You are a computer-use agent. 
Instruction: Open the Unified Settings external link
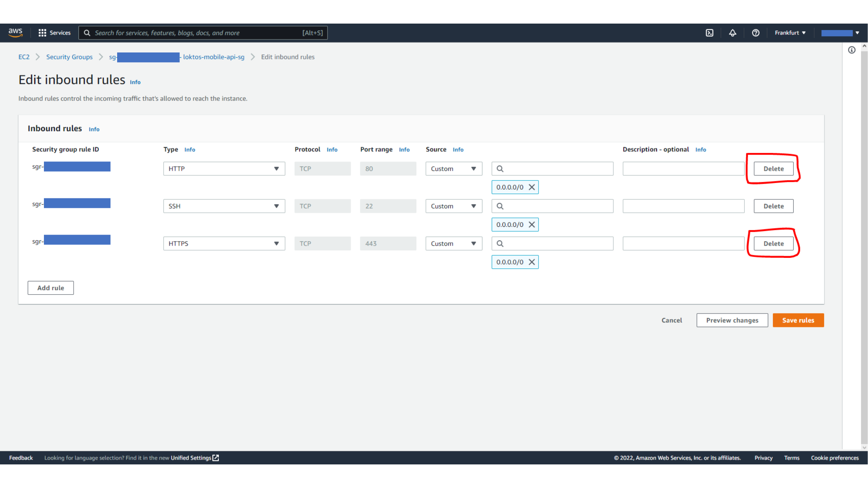(195, 457)
